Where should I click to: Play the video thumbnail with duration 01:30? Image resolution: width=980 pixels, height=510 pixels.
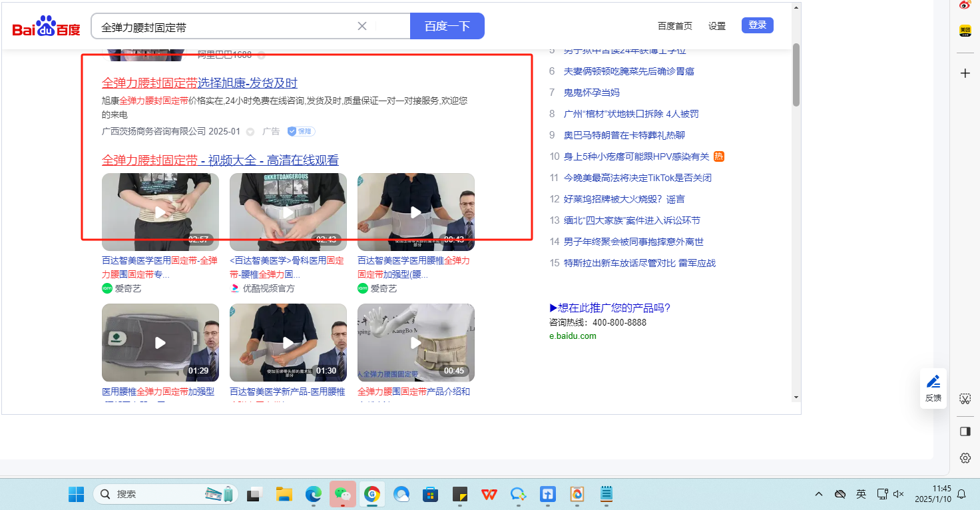tap(288, 343)
